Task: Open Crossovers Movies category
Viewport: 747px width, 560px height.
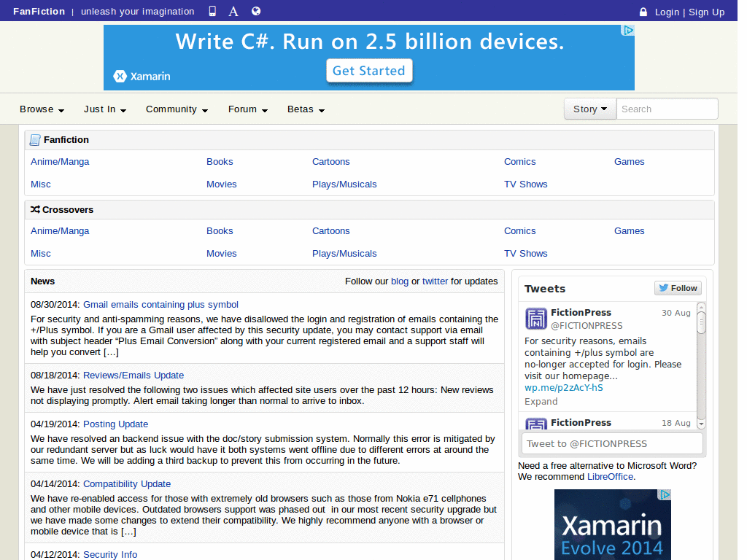Action: pos(222,253)
